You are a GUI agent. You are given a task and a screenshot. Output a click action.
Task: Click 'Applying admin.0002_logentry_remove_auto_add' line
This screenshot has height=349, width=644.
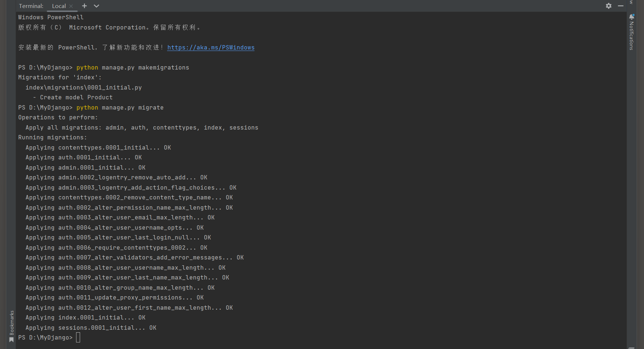116,178
